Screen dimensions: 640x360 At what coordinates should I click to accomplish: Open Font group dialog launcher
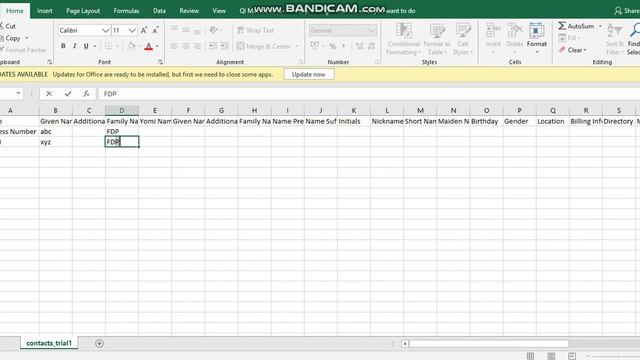pyautogui.click(x=160, y=62)
